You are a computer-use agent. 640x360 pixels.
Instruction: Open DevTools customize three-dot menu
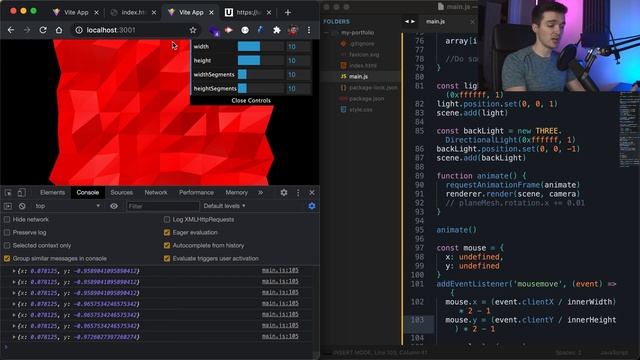[x=298, y=193]
